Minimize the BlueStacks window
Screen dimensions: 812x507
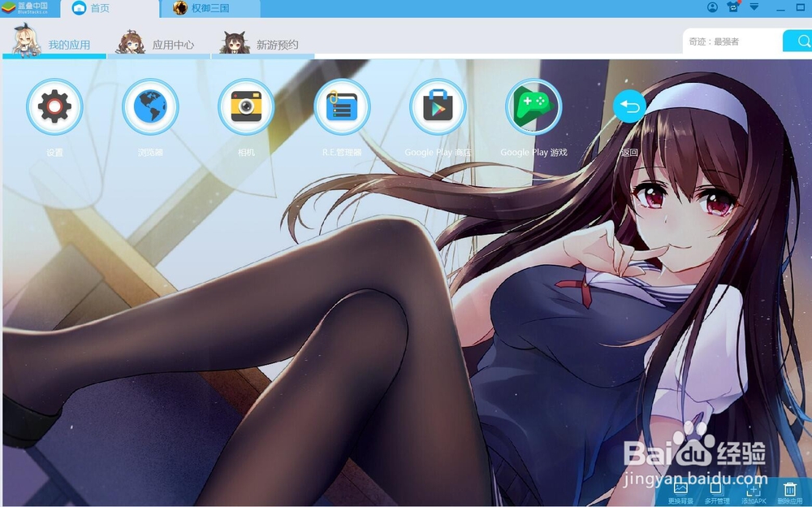coord(781,8)
